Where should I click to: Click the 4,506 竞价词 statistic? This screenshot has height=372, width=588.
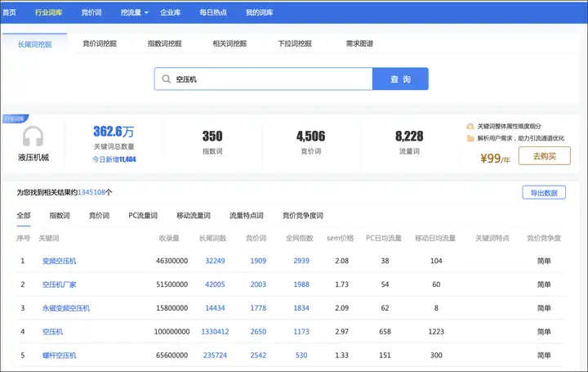tap(311, 142)
